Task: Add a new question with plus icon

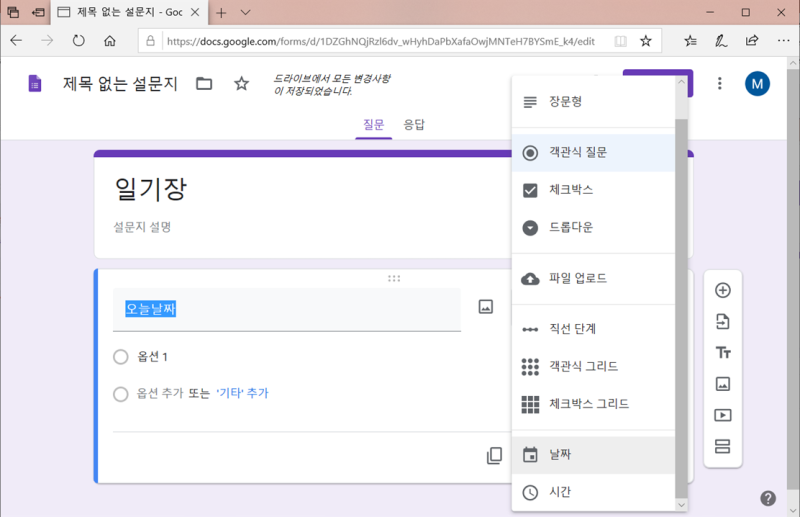Action: [x=722, y=290]
